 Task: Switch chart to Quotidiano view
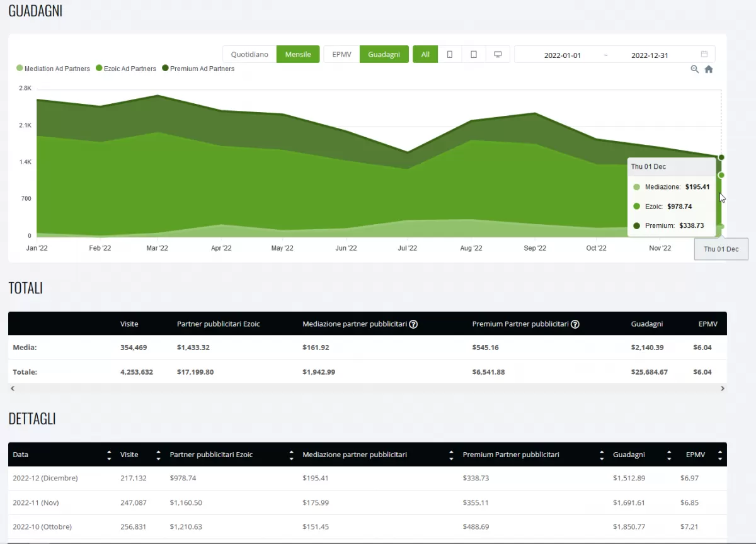[x=249, y=55]
